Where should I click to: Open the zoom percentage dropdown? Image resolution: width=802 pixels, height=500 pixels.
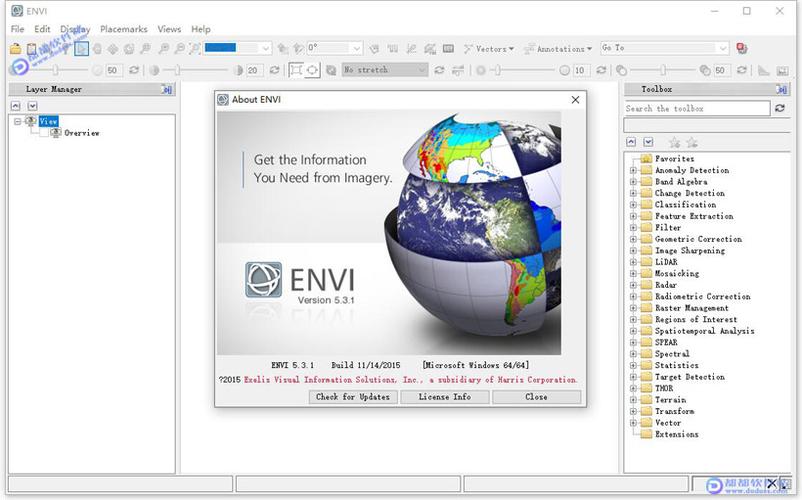(265, 49)
